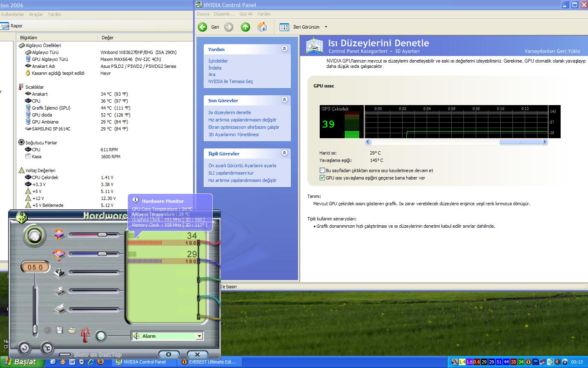The image size is (588, 368).
Task: Click the red thermometer alarm icon
Action: tap(85, 335)
